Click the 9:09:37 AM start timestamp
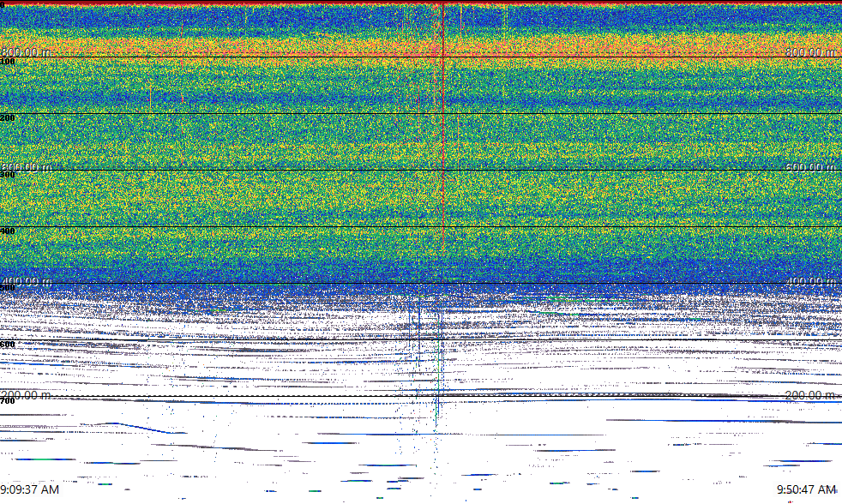Viewport: 842px width, 504px height. pos(29,489)
